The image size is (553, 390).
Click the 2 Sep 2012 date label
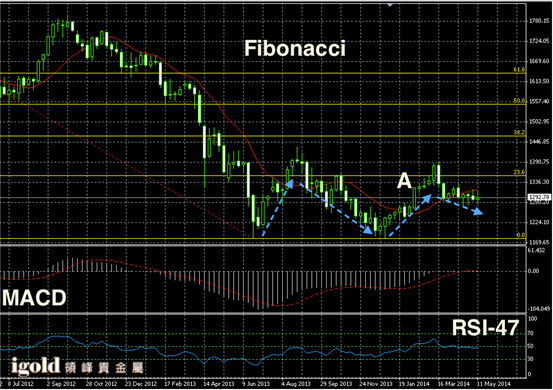tap(61, 384)
